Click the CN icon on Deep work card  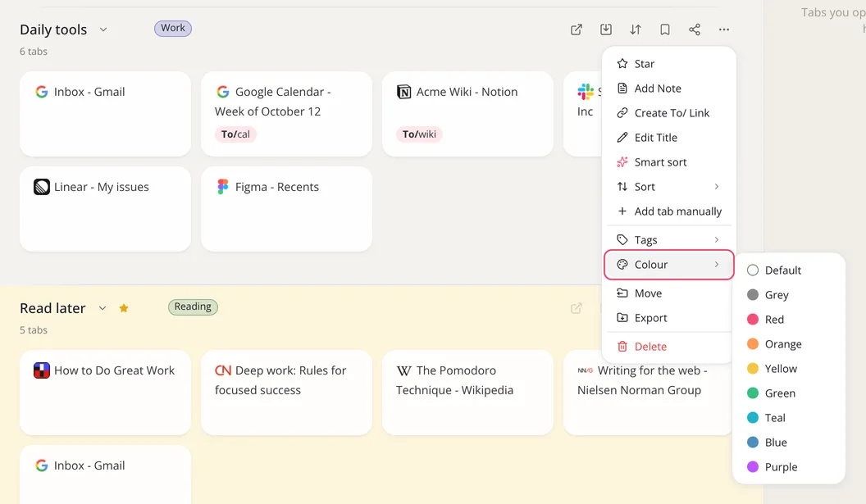coord(223,370)
